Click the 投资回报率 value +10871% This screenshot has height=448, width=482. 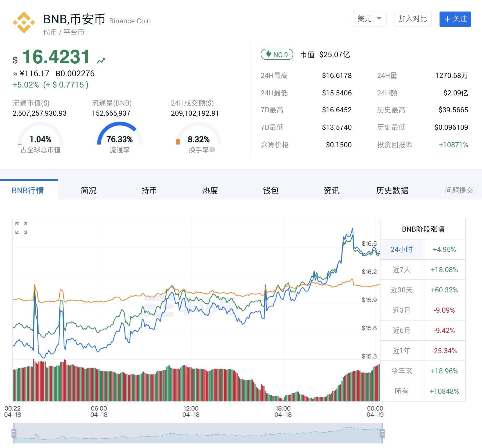(453, 145)
